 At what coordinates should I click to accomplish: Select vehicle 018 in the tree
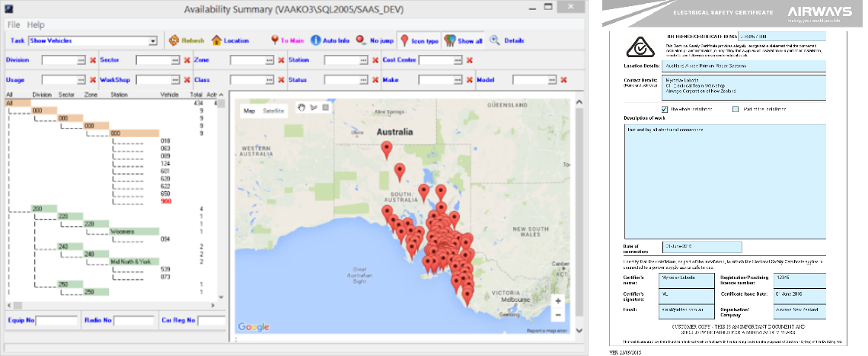tap(165, 141)
